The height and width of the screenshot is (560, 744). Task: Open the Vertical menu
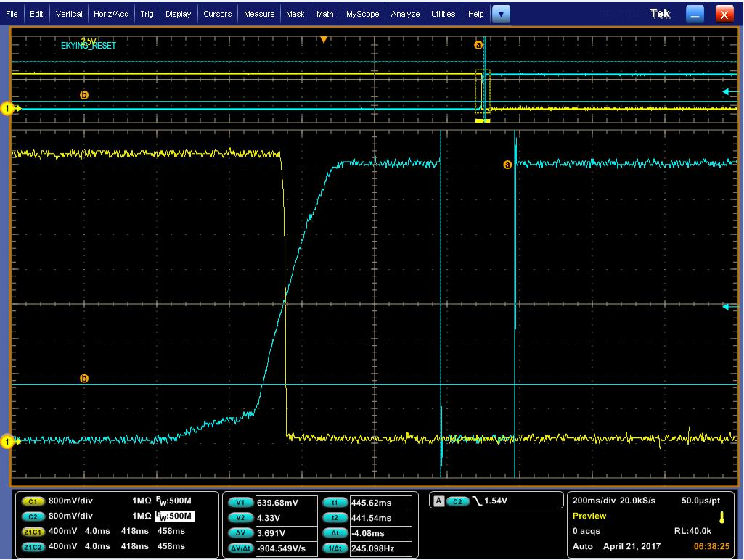click(x=69, y=14)
